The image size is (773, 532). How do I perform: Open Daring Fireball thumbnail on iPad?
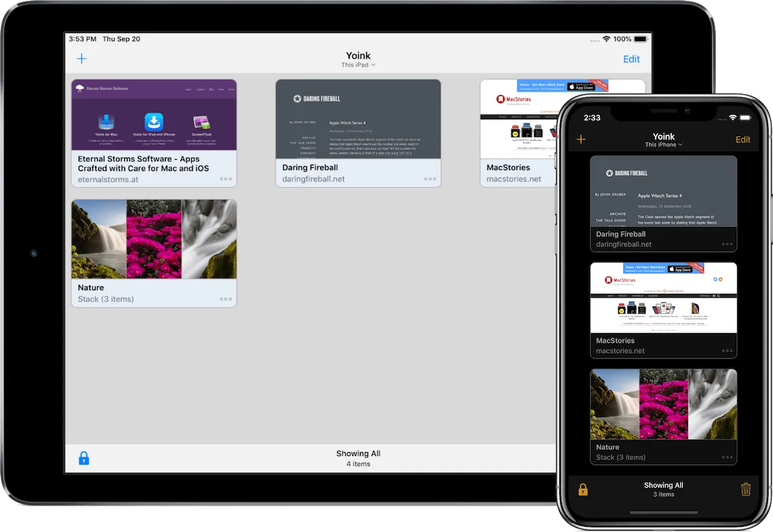point(358,119)
